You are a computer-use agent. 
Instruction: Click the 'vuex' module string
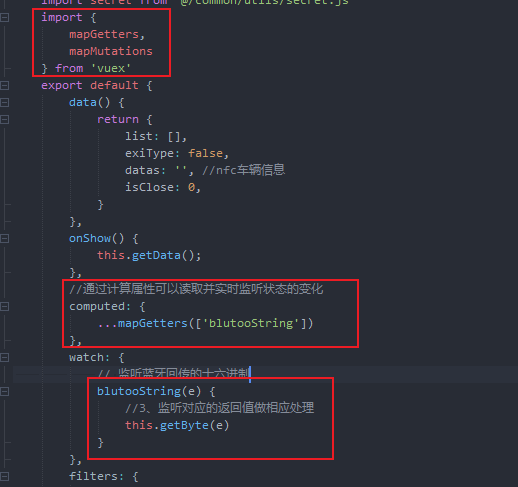click(x=111, y=68)
